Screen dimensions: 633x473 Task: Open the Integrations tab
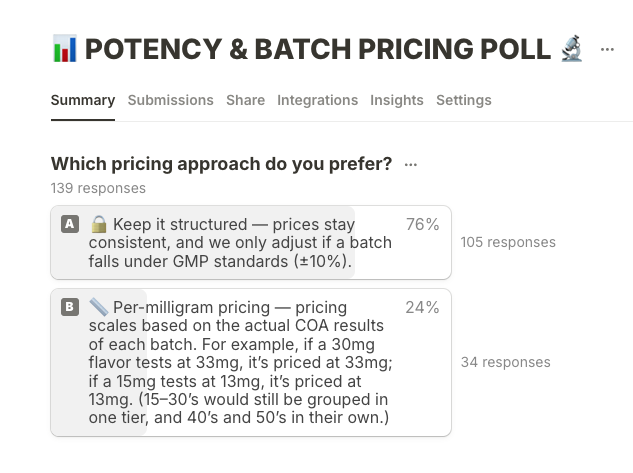[317, 100]
